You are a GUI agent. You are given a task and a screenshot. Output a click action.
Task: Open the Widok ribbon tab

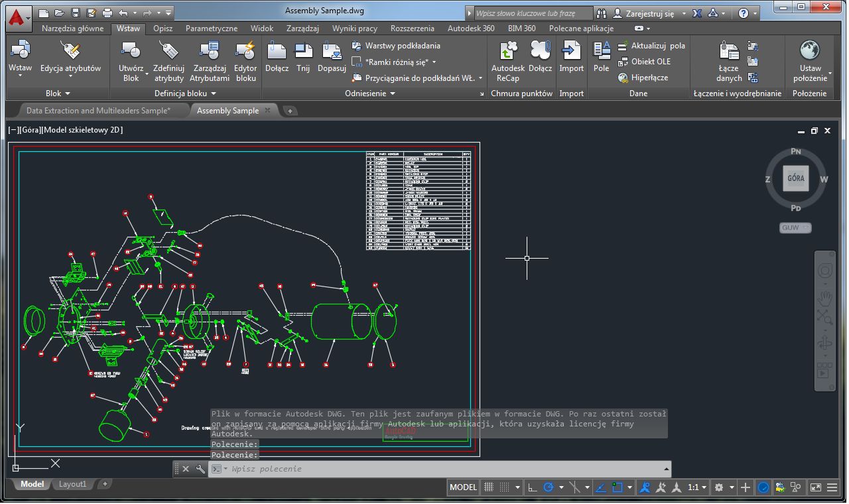coord(262,29)
